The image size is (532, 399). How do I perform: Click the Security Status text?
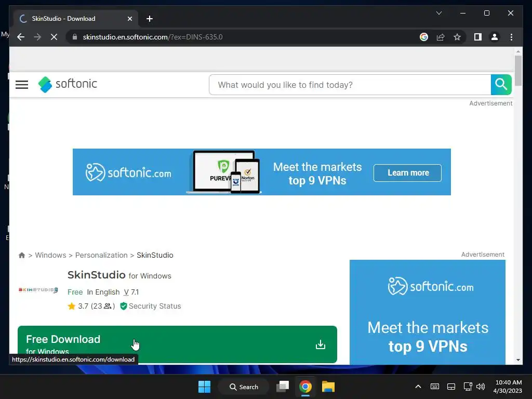coord(155,306)
